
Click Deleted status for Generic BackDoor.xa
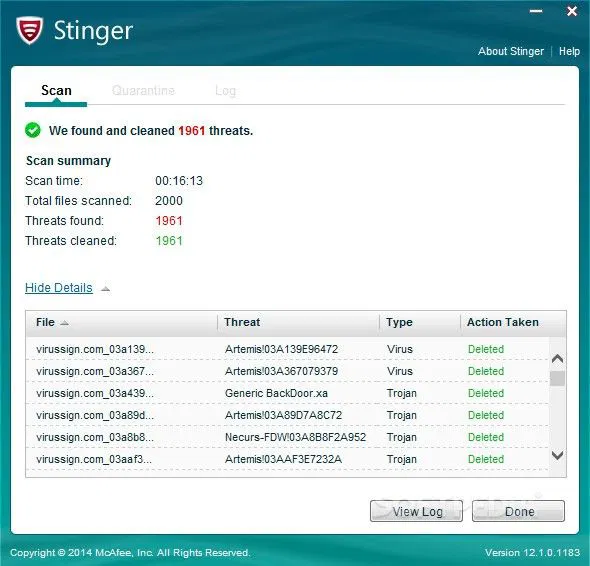pos(486,393)
